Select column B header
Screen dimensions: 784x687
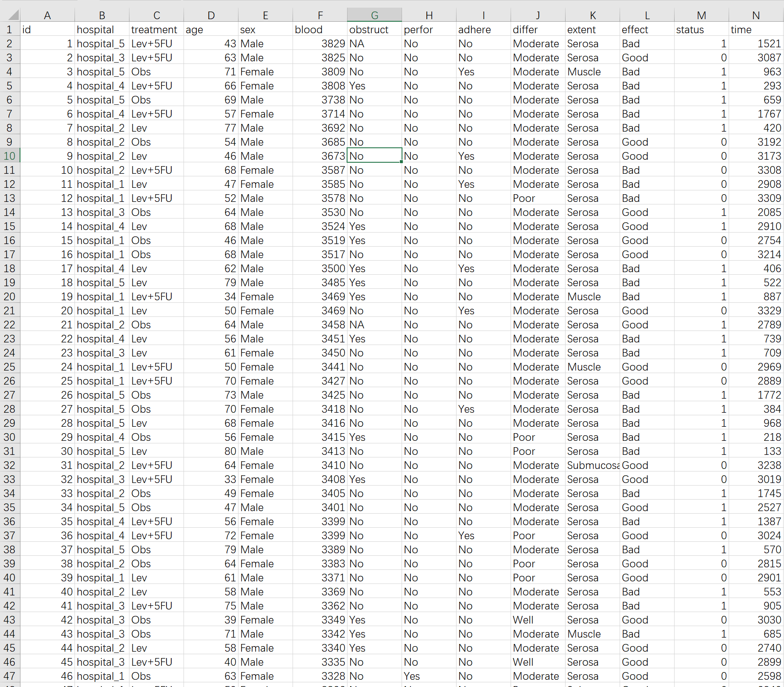[102, 15]
